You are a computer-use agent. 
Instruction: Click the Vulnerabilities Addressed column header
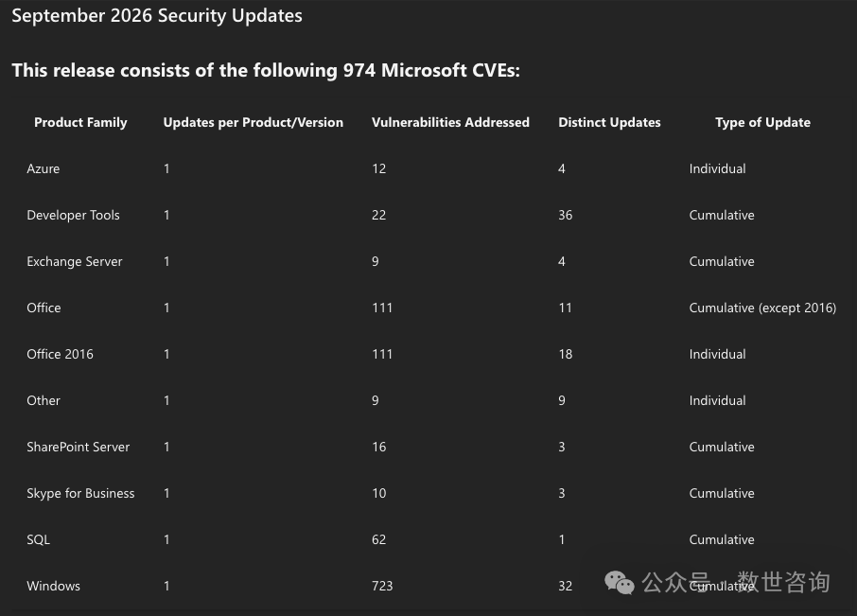(450, 122)
